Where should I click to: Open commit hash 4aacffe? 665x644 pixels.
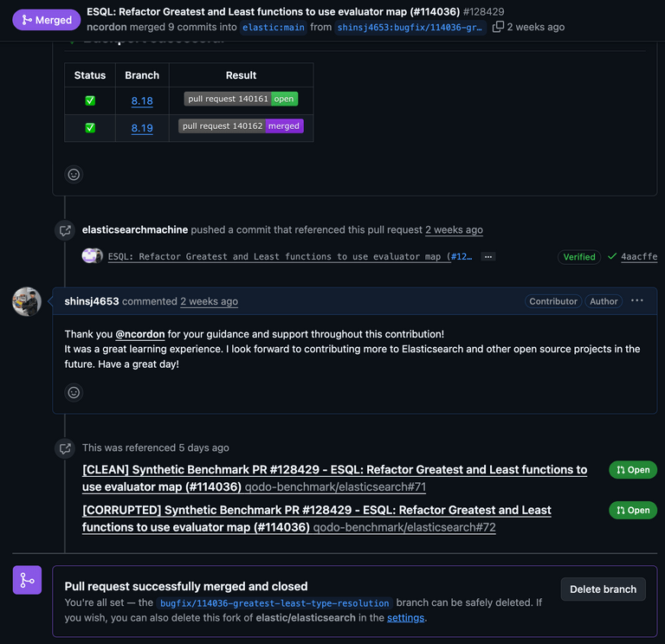tap(639, 257)
